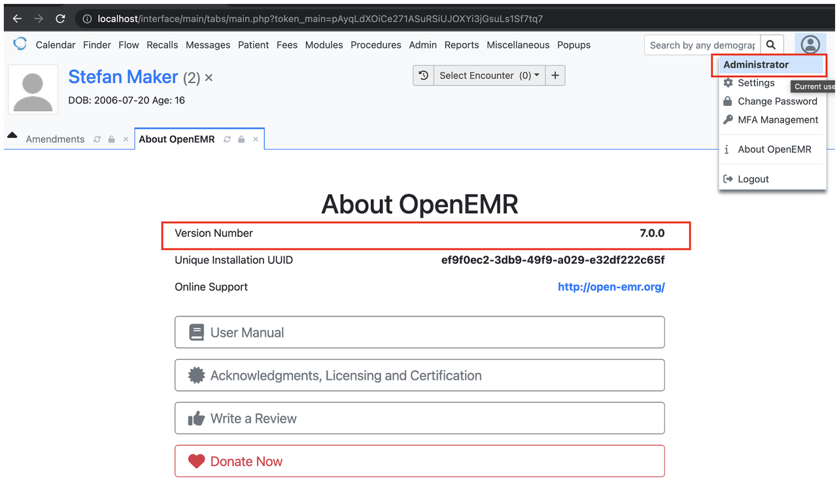Click the Version Number label

click(x=214, y=233)
